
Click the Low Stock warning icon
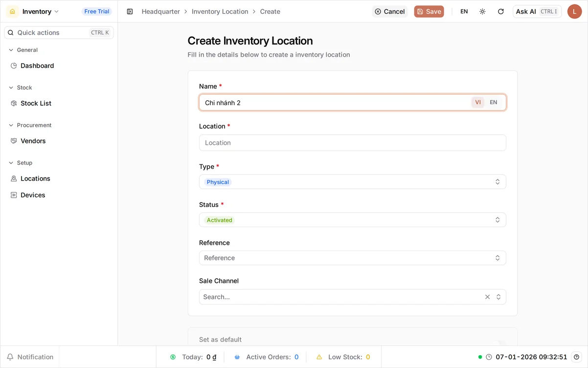point(319,357)
